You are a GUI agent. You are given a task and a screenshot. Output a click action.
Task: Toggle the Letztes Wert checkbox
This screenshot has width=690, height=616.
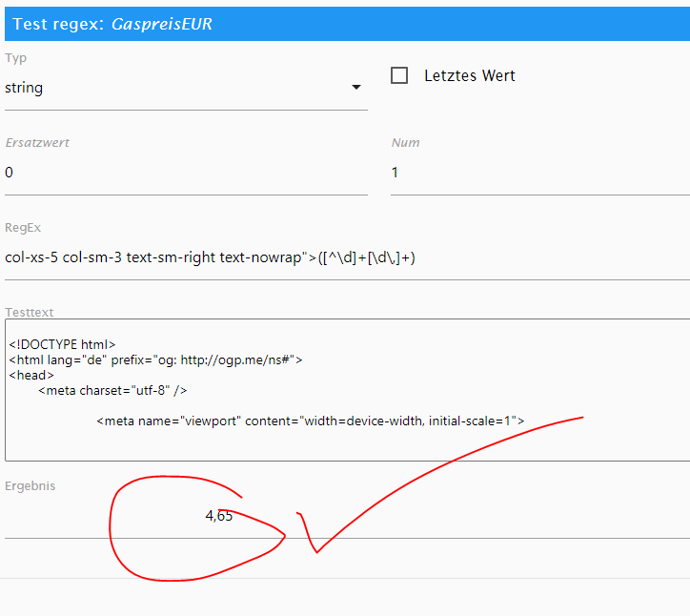click(x=399, y=75)
